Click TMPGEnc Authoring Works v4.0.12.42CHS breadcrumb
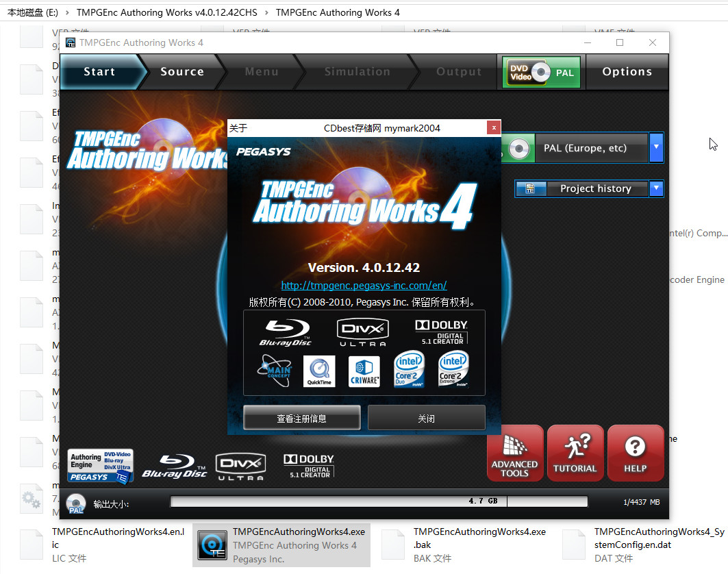 click(166, 12)
